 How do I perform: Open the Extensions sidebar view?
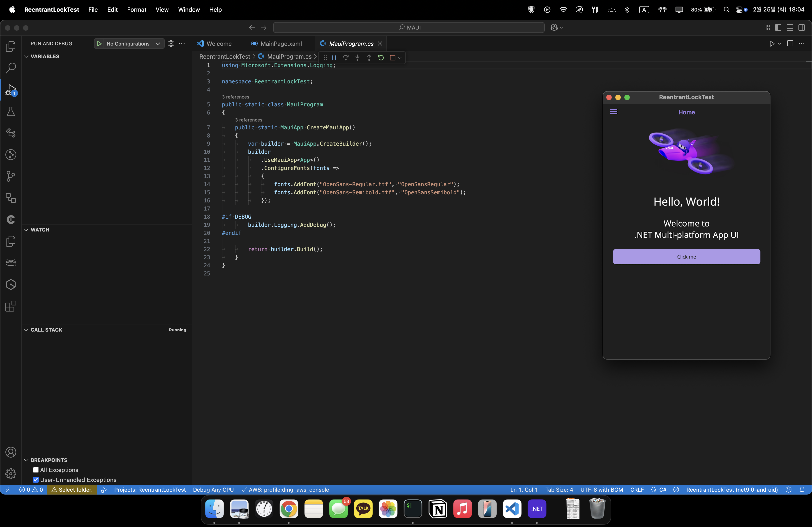(11, 306)
